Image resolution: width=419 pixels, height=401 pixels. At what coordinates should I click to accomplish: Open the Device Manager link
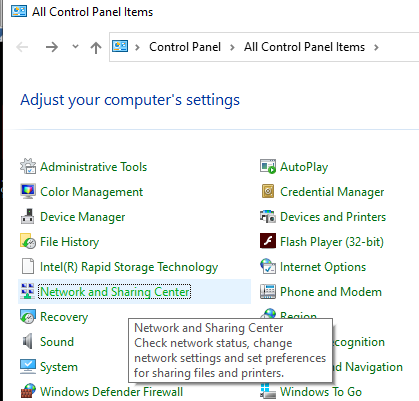pyautogui.click(x=83, y=217)
